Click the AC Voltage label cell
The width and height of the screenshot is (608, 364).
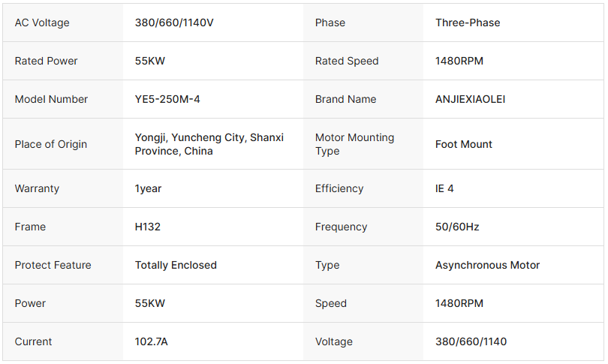(42, 23)
